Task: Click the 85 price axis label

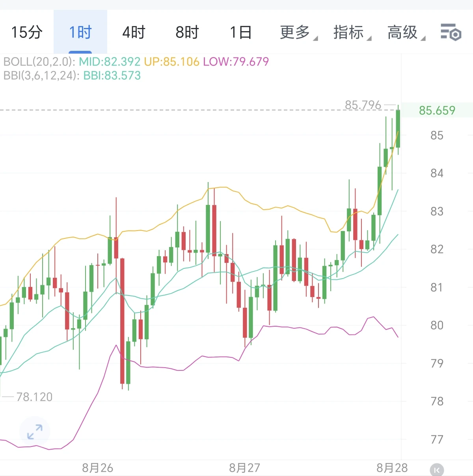Action: pyautogui.click(x=437, y=136)
